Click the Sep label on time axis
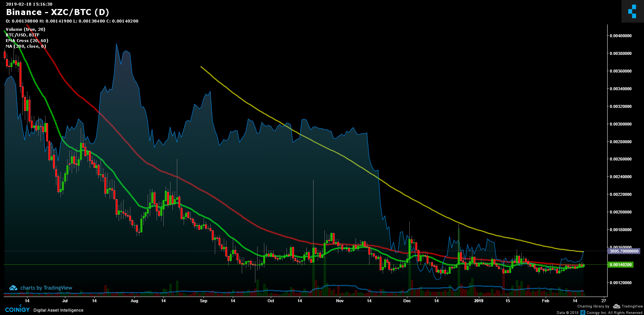644x315 pixels. point(204,301)
